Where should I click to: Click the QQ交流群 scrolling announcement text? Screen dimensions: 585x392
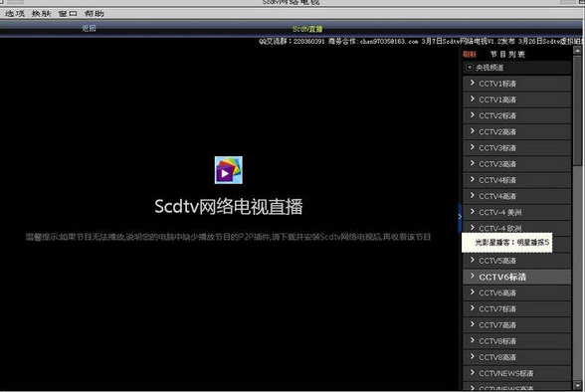(420, 41)
